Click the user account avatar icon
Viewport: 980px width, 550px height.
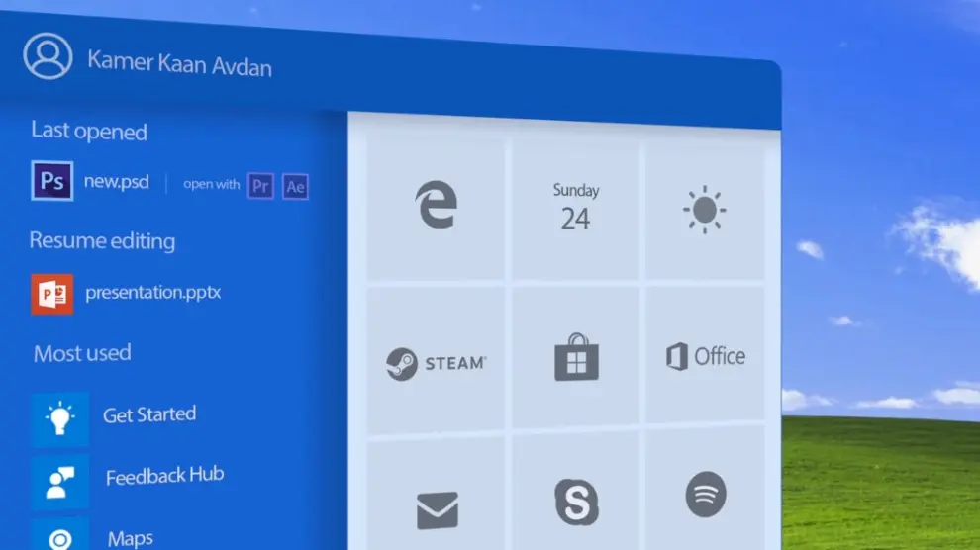(x=48, y=55)
